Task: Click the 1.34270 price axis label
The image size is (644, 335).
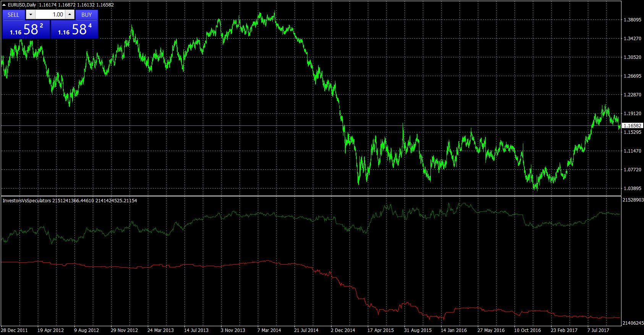Action: pyautogui.click(x=632, y=38)
